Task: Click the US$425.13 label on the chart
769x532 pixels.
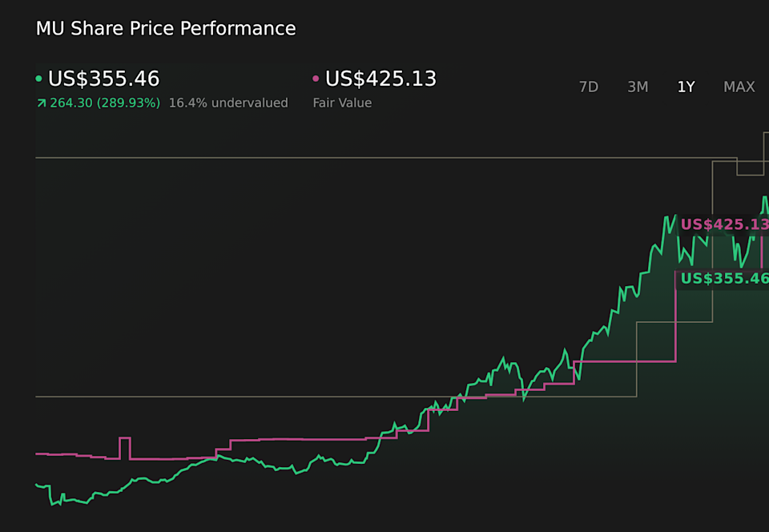Action: (x=722, y=225)
